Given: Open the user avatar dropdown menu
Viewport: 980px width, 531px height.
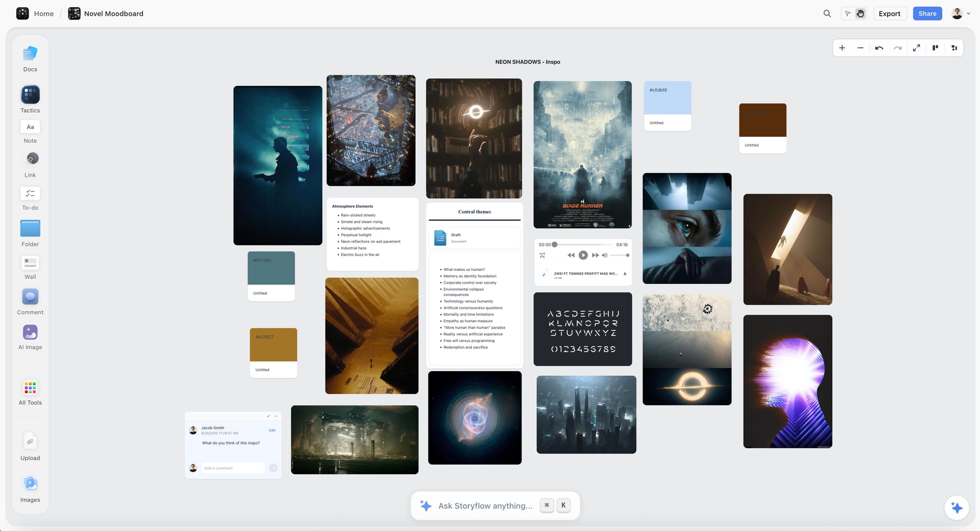Looking at the screenshot, I should coord(961,13).
